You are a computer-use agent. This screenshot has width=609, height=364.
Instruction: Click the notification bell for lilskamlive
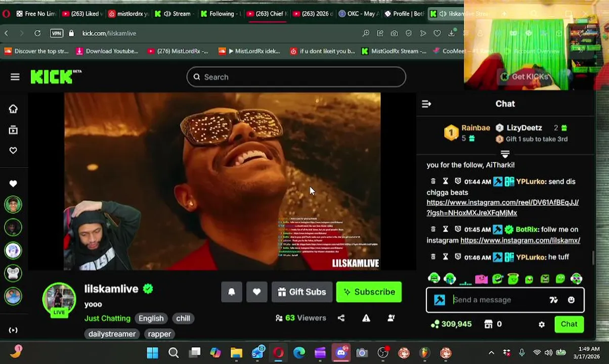point(232,292)
